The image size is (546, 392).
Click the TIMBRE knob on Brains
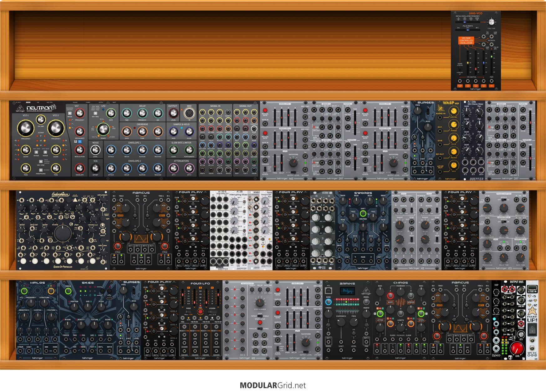click(329, 314)
